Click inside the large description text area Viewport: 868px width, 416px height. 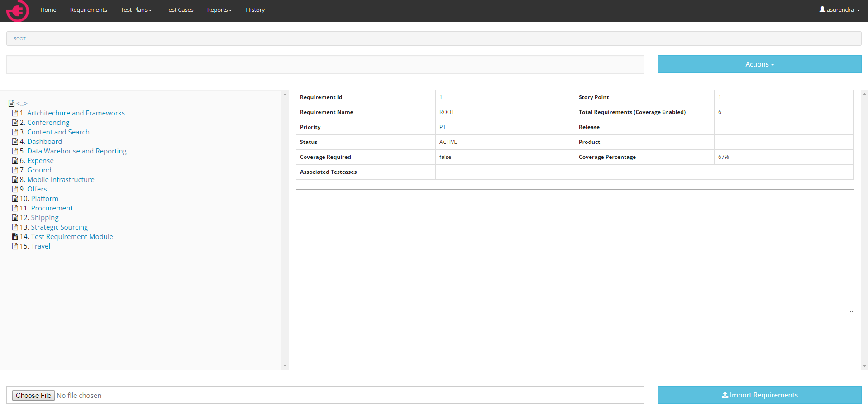(x=575, y=251)
